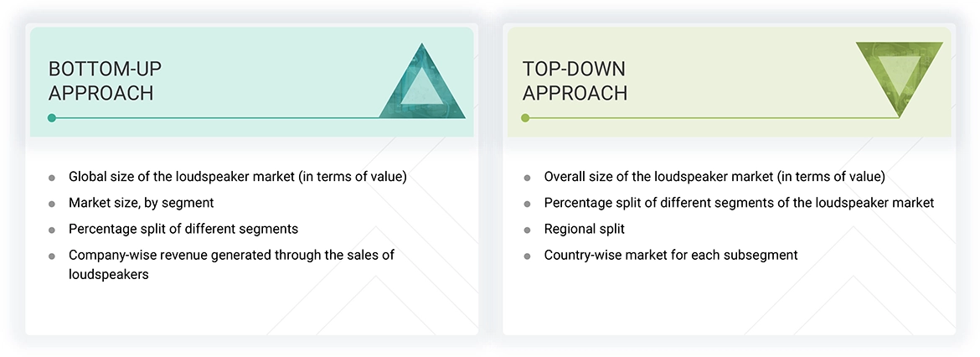Viewport: 980px width, 357px height.
Task: Click the bullet beside "Market size, by segment"
Action: (52, 204)
